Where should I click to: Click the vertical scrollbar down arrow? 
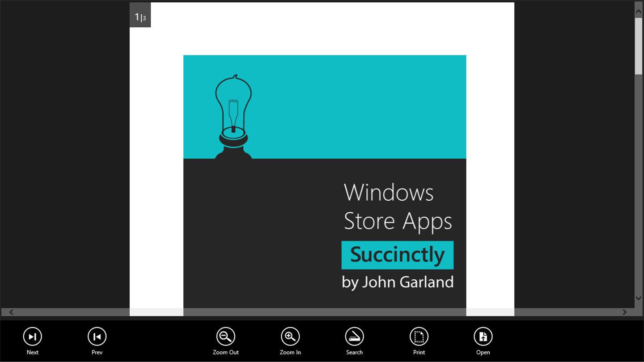[x=639, y=298]
